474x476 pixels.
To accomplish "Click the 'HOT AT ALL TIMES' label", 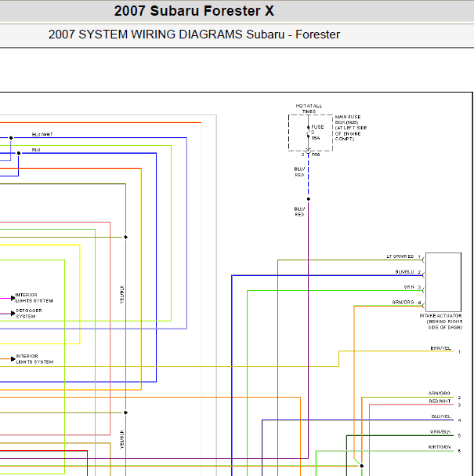I will tap(309, 108).
